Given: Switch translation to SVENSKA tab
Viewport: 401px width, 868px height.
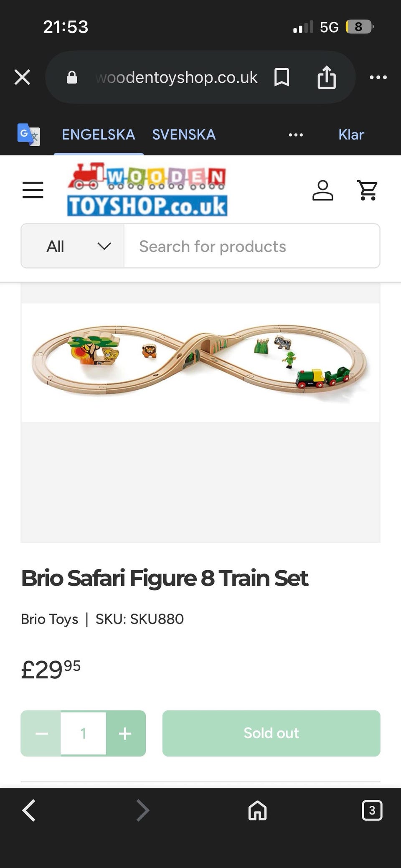Looking at the screenshot, I should click(x=184, y=135).
